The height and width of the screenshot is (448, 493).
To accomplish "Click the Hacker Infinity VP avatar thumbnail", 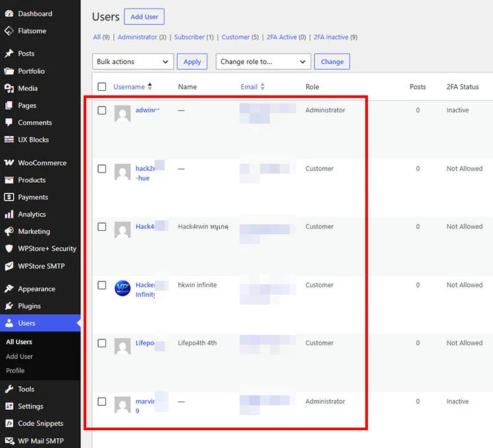I will pyautogui.click(x=122, y=288).
